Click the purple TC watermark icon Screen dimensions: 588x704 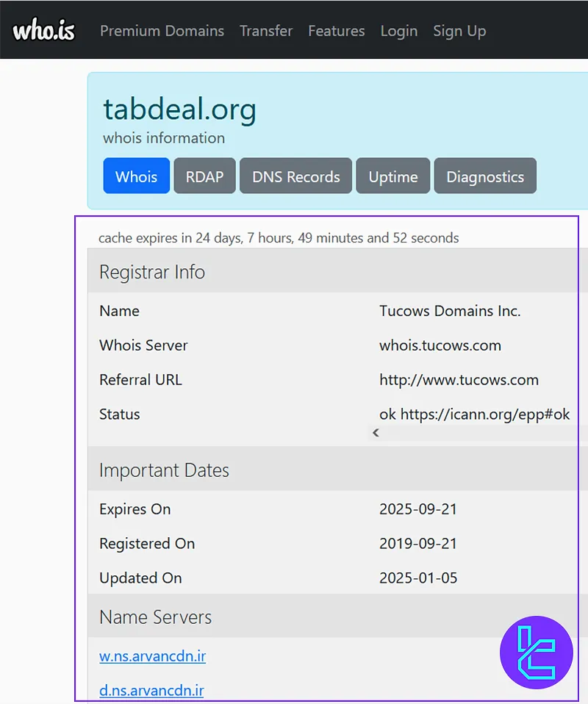click(x=536, y=652)
